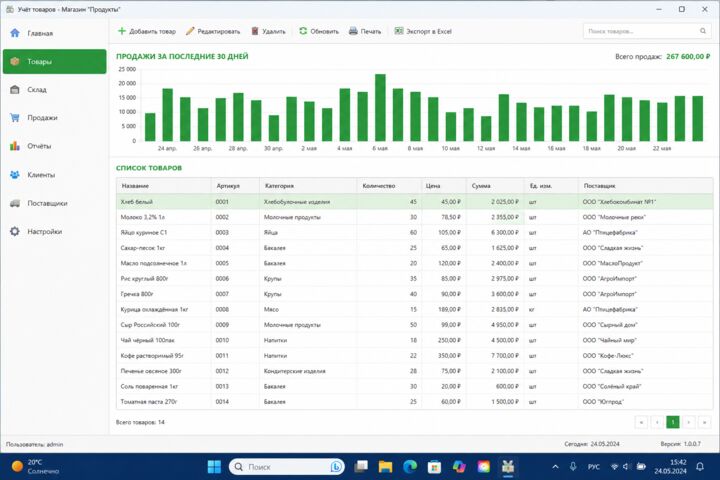
Task: Click Редактировать pencil button
Action: [x=213, y=31]
